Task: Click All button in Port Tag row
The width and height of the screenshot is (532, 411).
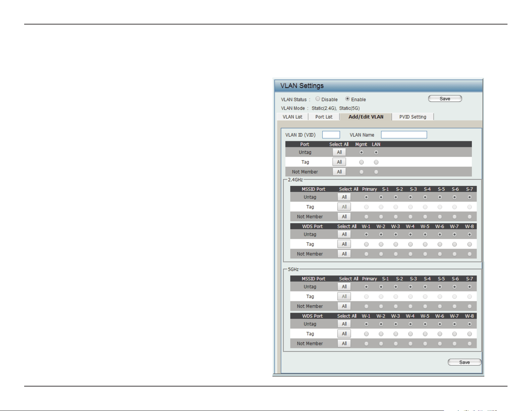Action: [339, 162]
